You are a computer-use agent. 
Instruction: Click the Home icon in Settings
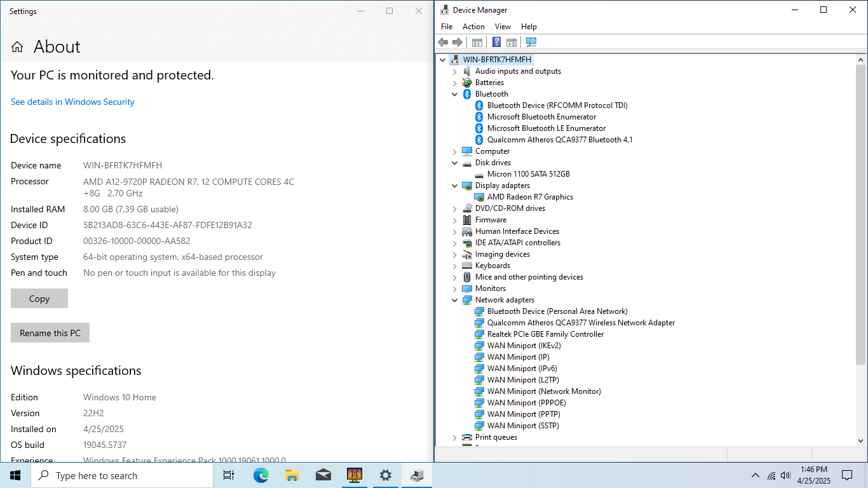17,47
